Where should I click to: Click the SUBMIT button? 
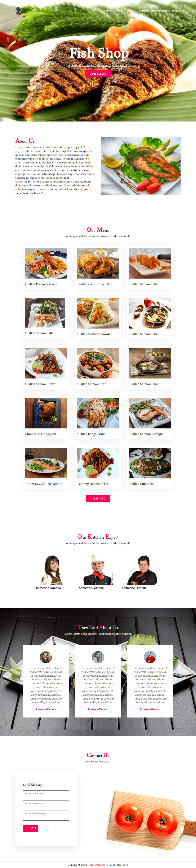point(31,828)
